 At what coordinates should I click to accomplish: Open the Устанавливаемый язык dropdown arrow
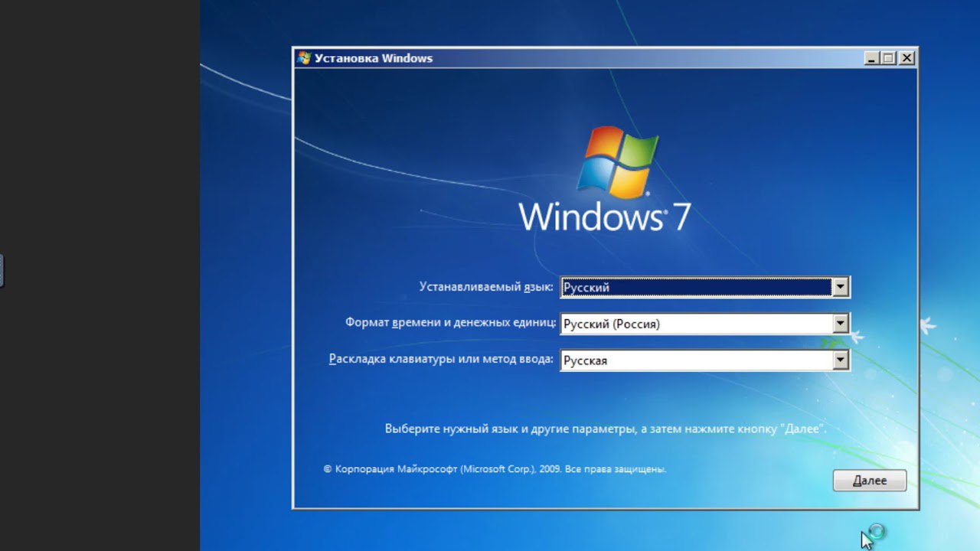click(841, 287)
